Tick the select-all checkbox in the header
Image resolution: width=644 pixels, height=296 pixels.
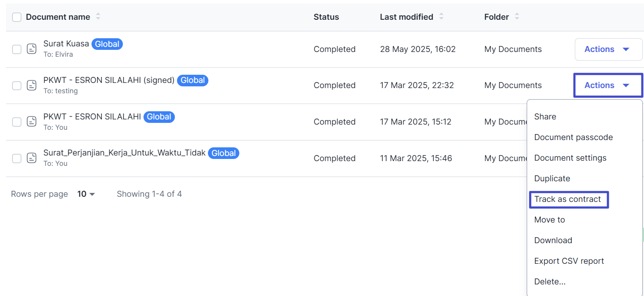pyautogui.click(x=17, y=17)
